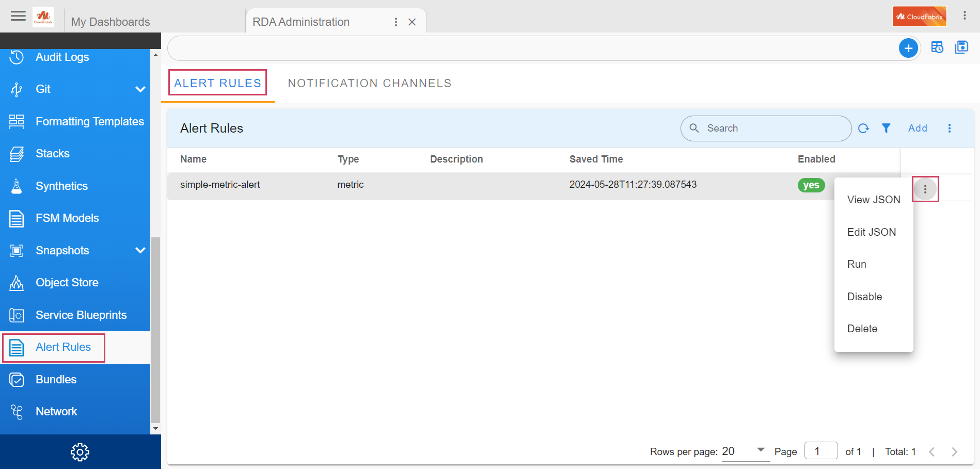Close the RDA Administration tab
The height and width of the screenshot is (469, 980).
(x=412, y=22)
